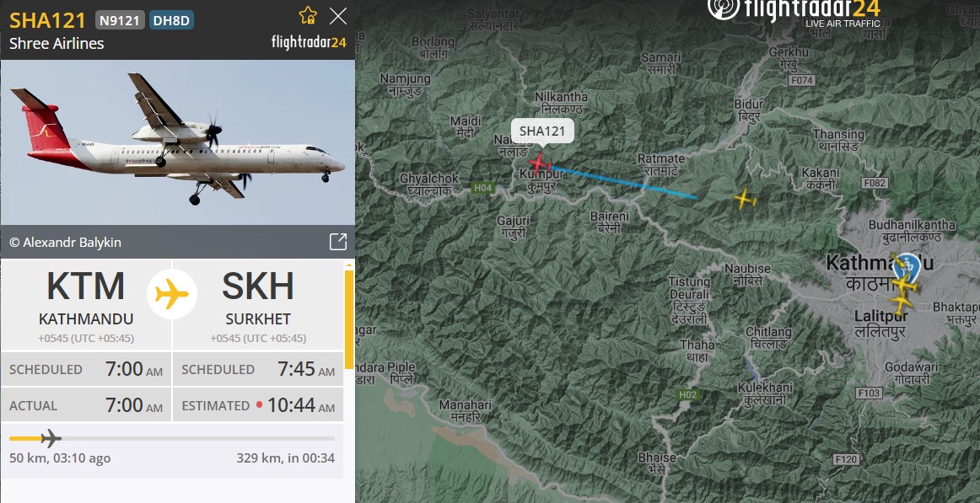Click the yellow aircraft near Kakani
The width and height of the screenshot is (980, 503).
click(x=745, y=200)
